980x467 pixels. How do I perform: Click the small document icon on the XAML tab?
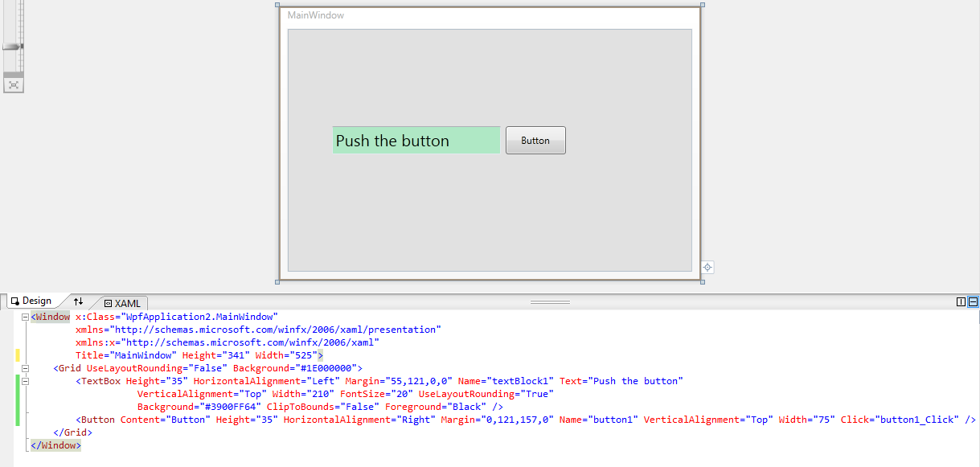107,303
